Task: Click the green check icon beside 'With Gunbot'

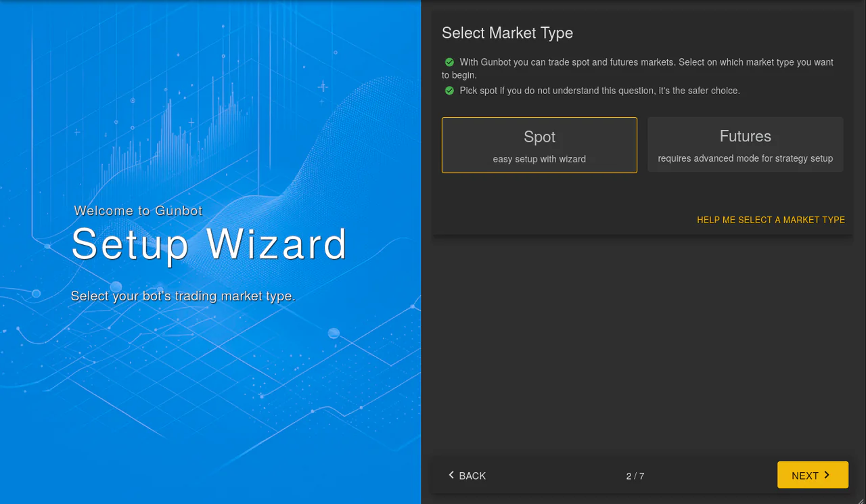Action: click(449, 62)
